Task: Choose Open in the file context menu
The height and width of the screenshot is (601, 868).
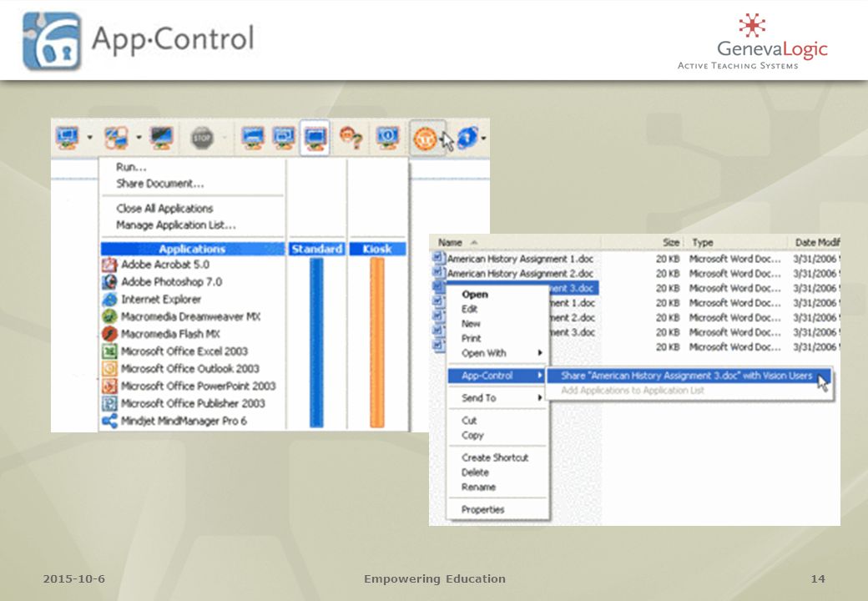Action: pyautogui.click(x=475, y=295)
